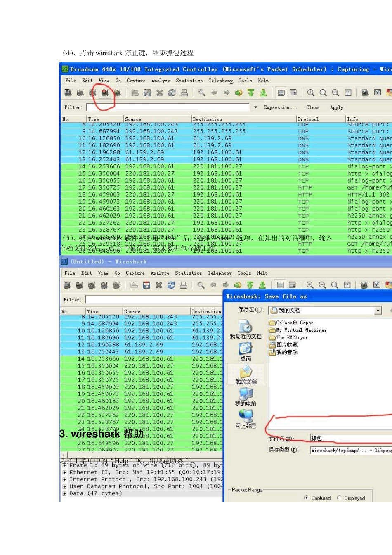This screenshot has height=555, width=392.
Task: Open capture options icon in capturing window
Action: pyautogui.click(x=80, y=93)
